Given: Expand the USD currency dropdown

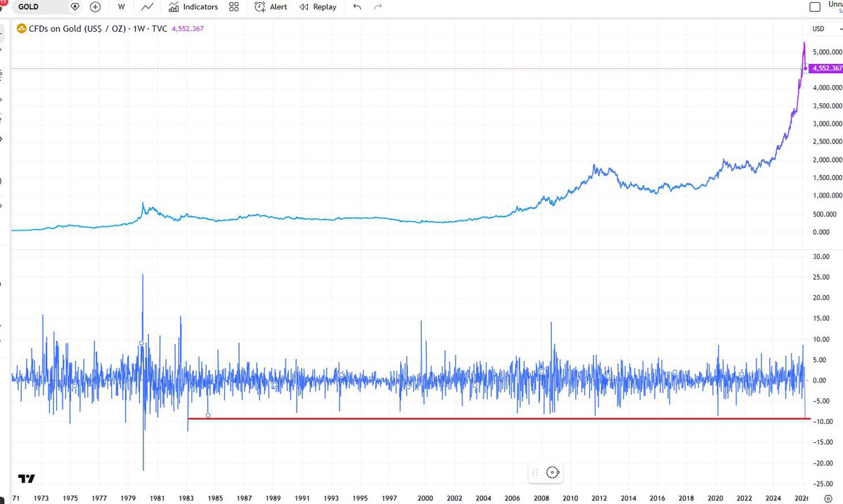Looking at the screenshot, I should pos(826,29).
